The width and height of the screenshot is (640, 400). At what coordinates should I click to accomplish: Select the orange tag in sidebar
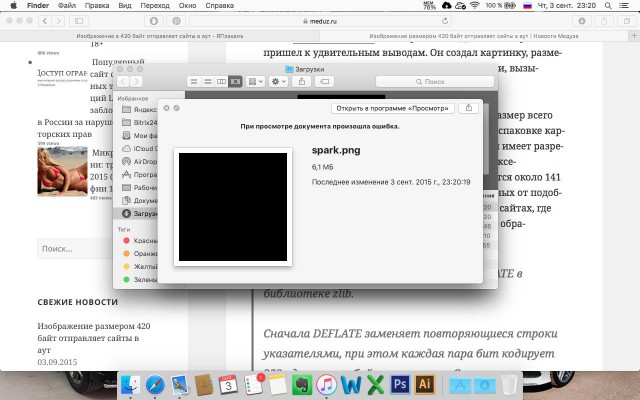coord(139,253)
